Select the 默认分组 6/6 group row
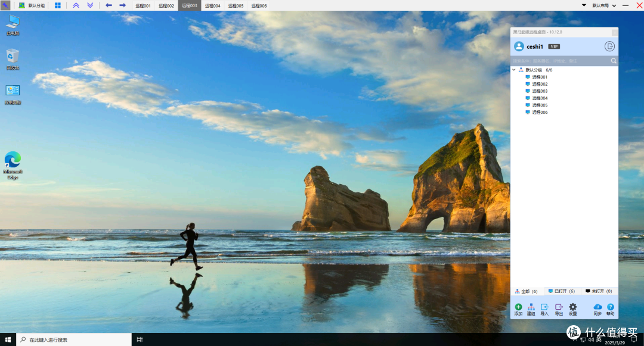The width and height of the screenshot is (644, 346). point(564,70)
